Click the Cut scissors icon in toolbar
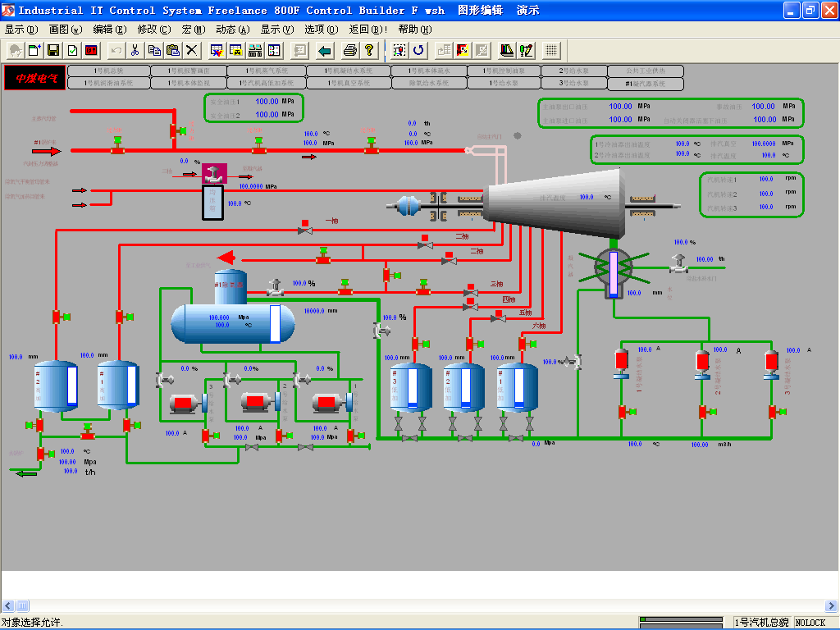 click(135, 50)
